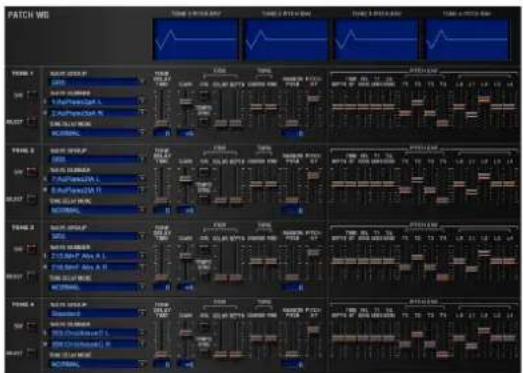Click Tone 1 Pitch Env T4 slider handle

(x=443, y=123)
